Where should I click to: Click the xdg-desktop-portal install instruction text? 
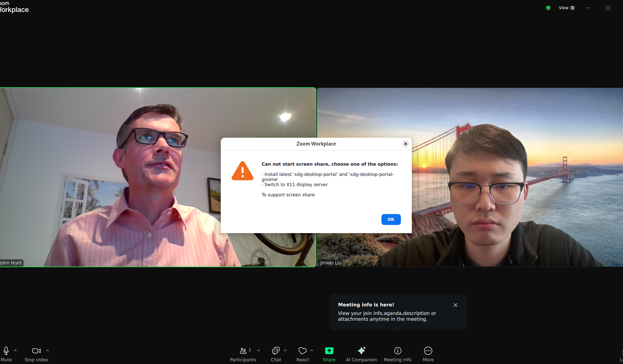328,177
